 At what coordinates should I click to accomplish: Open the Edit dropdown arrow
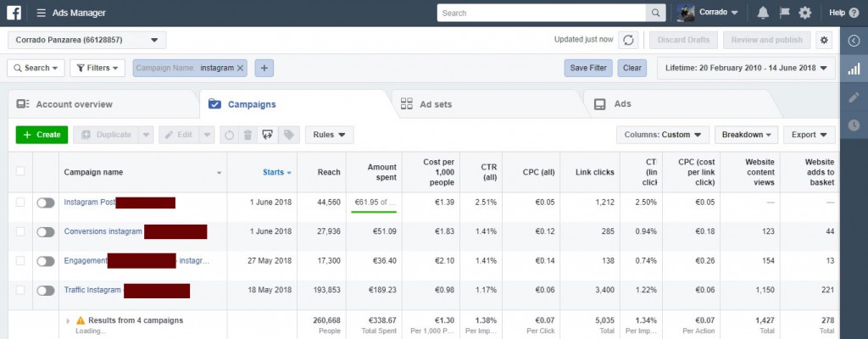click(207, 135)
